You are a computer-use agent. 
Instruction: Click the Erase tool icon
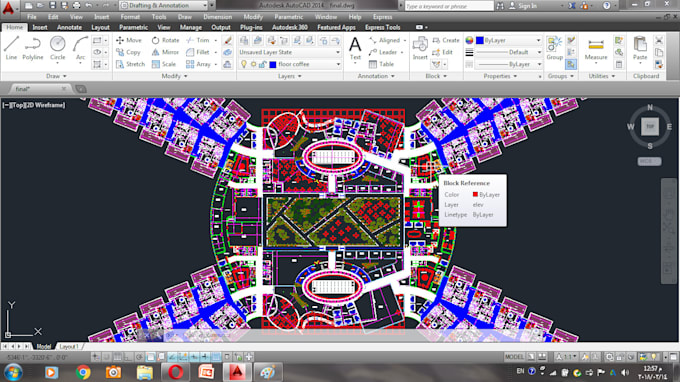228,40
